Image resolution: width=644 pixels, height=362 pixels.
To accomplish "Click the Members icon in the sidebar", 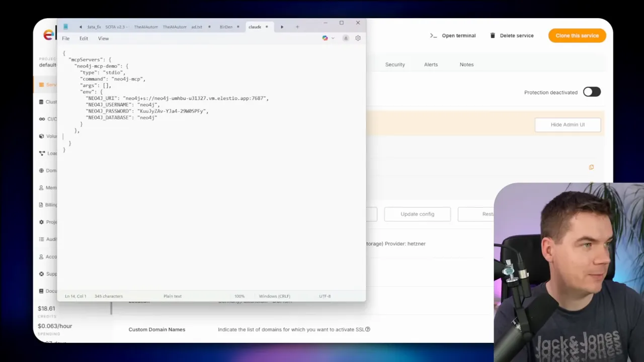I will (x=41, y=188).
